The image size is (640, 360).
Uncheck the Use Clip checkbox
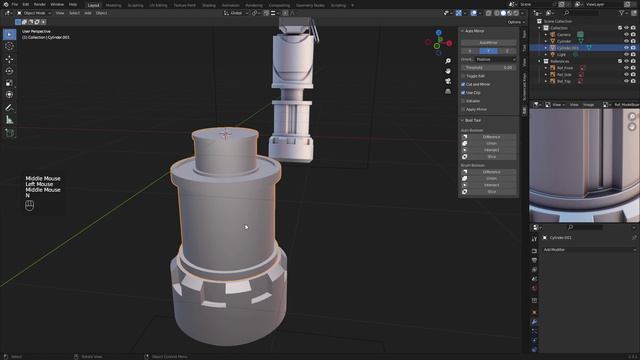pos(463,93)
